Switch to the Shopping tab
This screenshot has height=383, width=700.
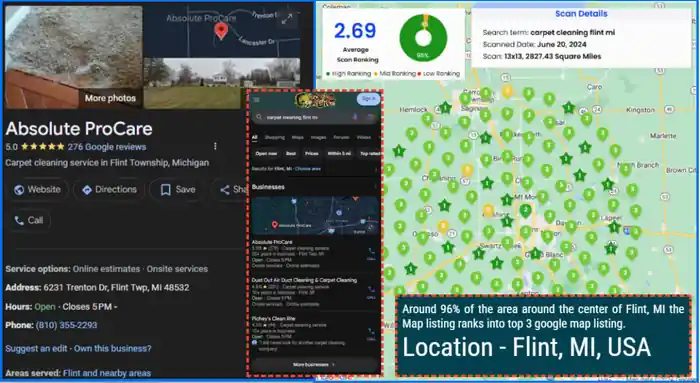point(275,137)
